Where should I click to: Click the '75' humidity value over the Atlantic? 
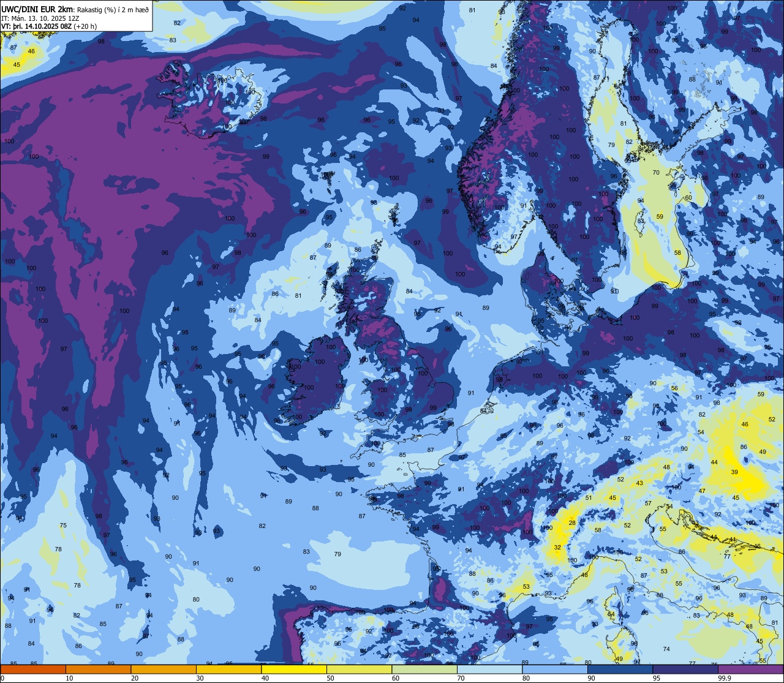[63, 526]
